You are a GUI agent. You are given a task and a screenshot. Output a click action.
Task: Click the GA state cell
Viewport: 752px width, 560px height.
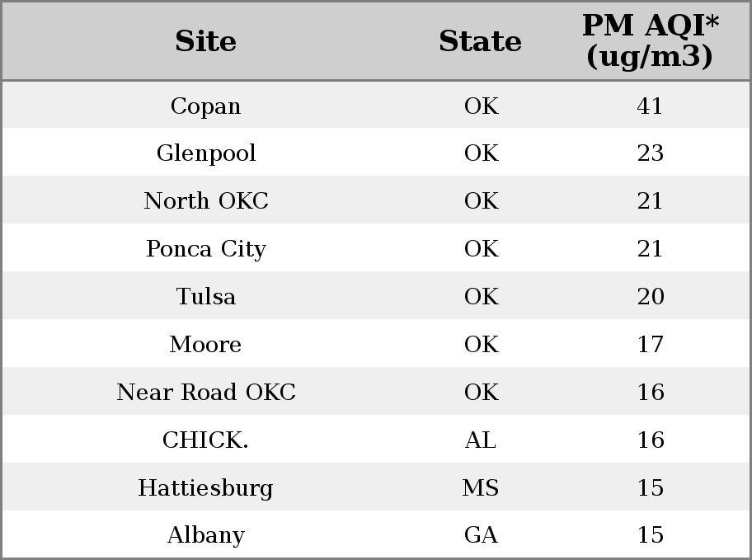[x=481, y=535]
